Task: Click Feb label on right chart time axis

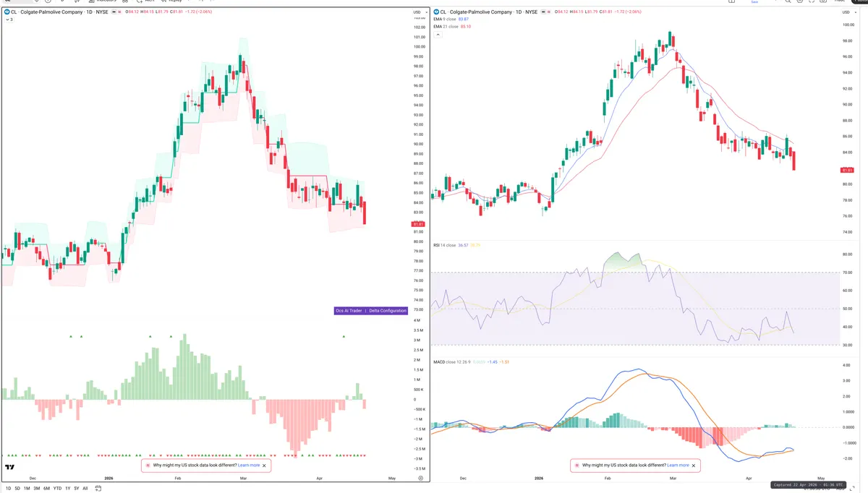Action: (608, 479)
